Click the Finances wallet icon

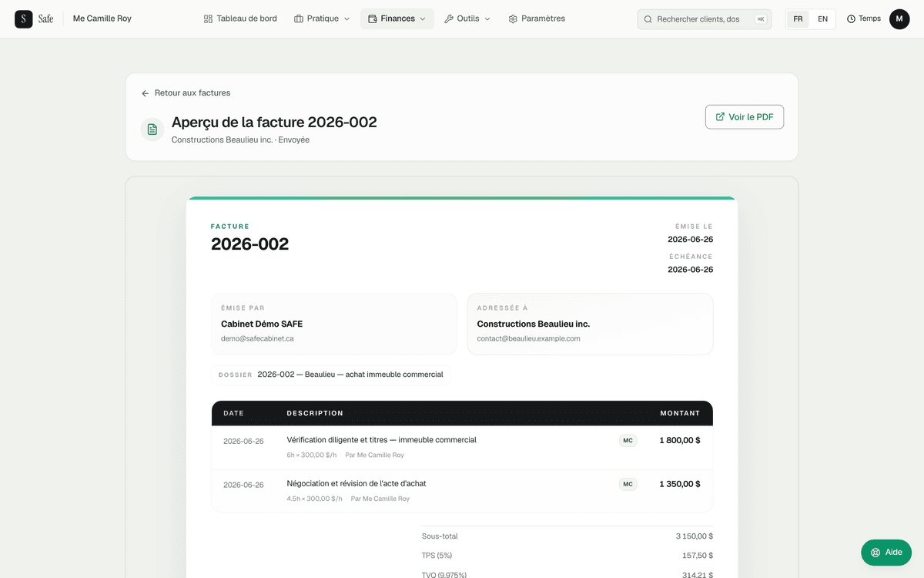point(373,19)
